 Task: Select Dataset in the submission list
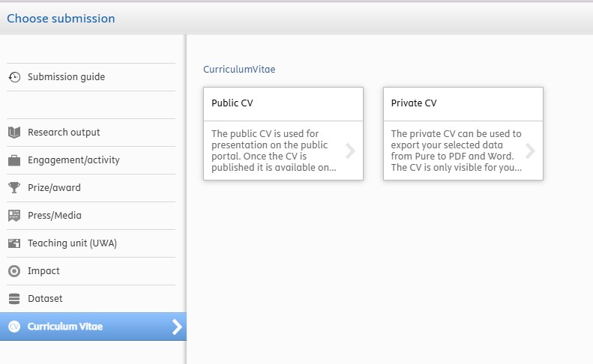click(45, 299)
